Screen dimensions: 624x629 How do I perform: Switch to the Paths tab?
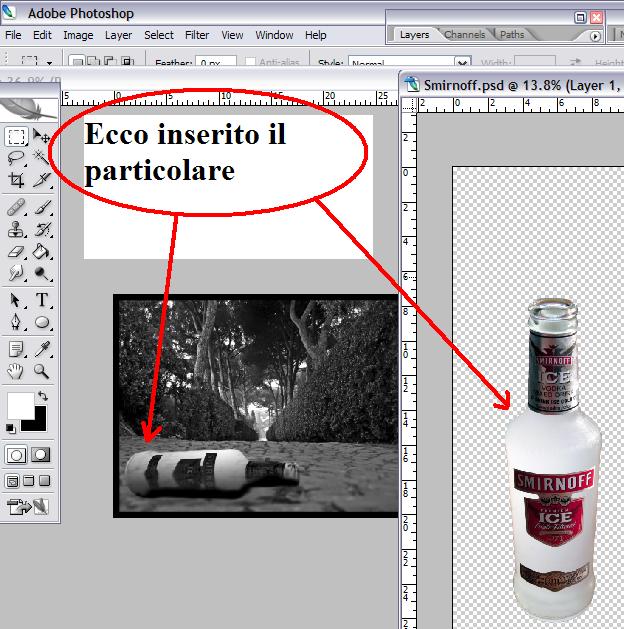[x=512, y=35]
